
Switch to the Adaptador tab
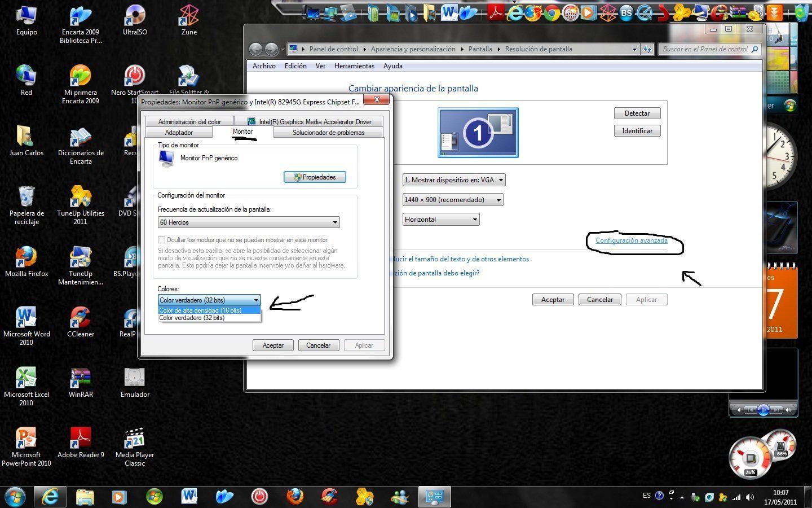[x=179, y=133]
